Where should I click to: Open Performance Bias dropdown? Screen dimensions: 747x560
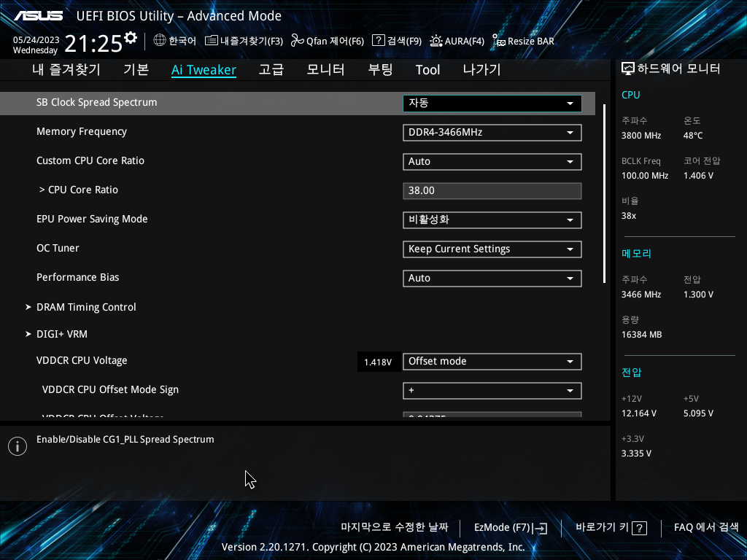[492, 278]
